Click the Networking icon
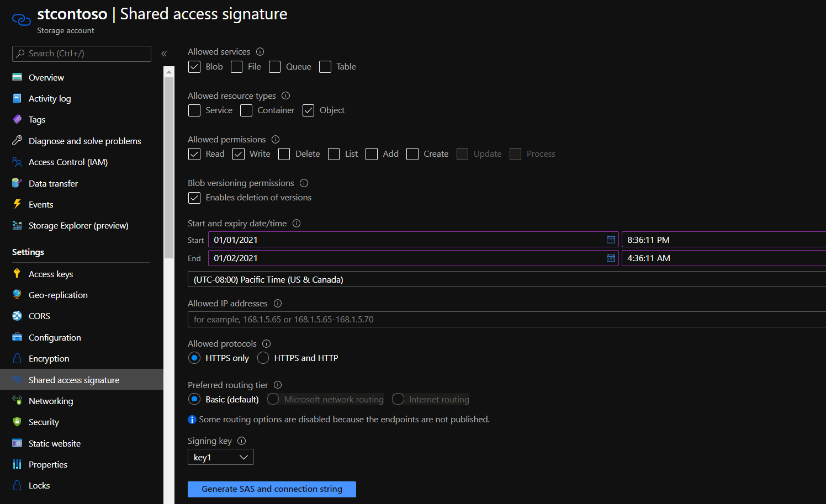Image resolution: width=826 pixels, height=504 pixels. tap(17, 401)
